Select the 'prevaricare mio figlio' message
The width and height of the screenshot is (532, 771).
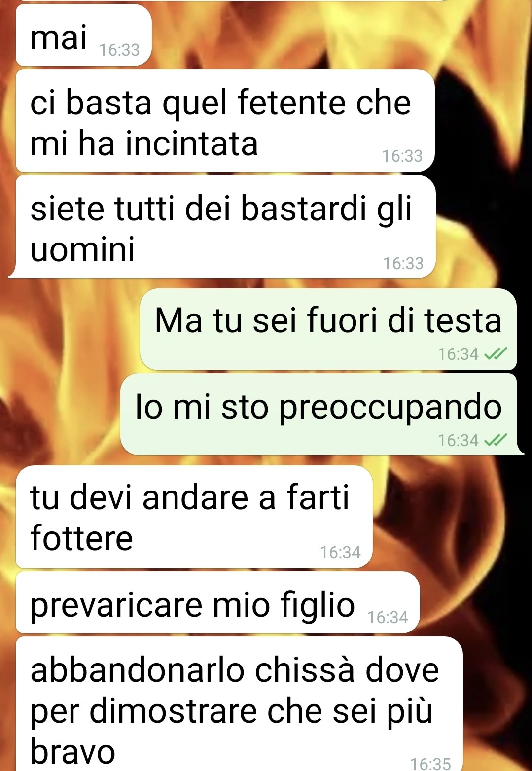tap(217, 602)
